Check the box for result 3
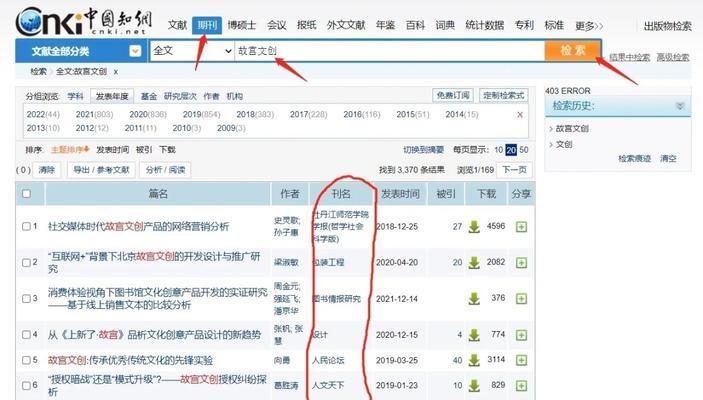 coord(26,299)
